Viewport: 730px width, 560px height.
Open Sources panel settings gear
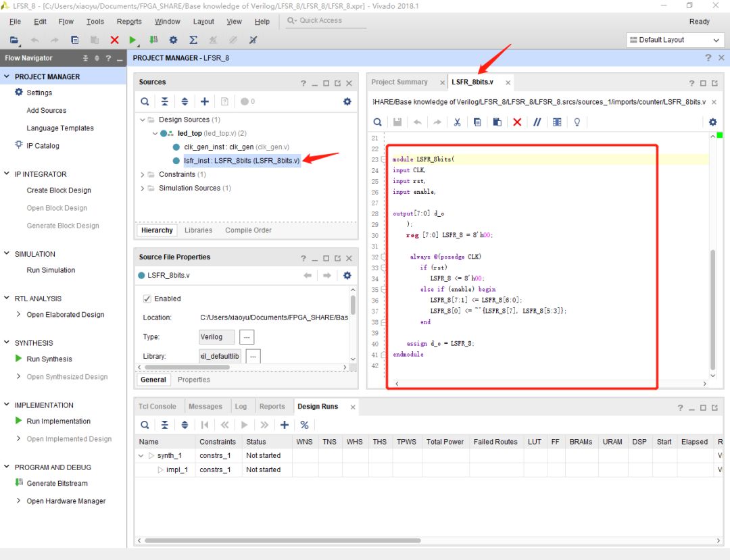click(347, 101)
